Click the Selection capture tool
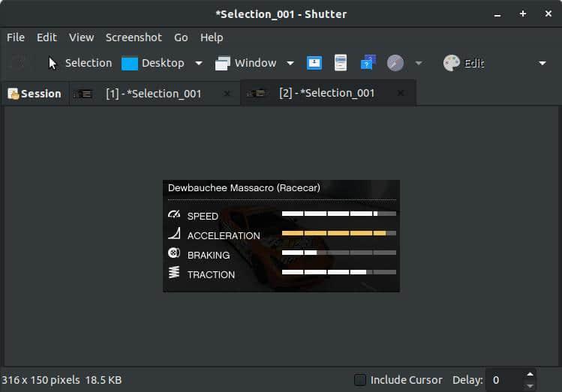Screen dimensions: 562x392 click(x=80, y=63)
